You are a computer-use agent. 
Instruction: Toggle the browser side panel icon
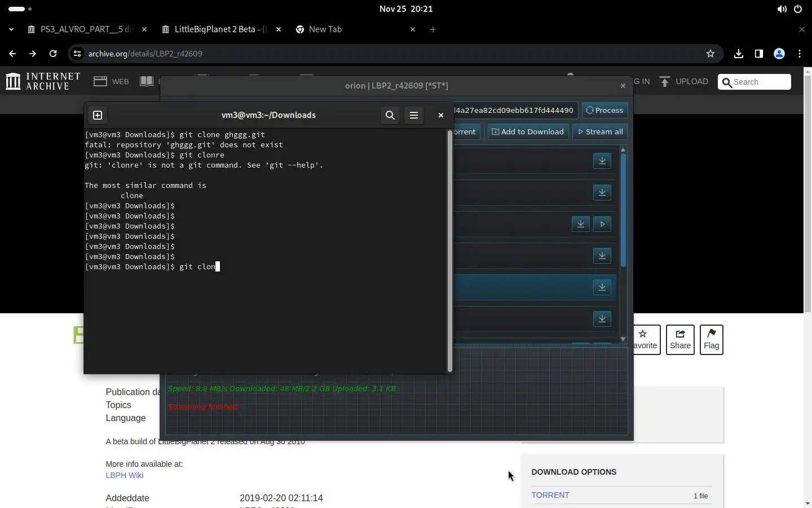pos(759,54)
